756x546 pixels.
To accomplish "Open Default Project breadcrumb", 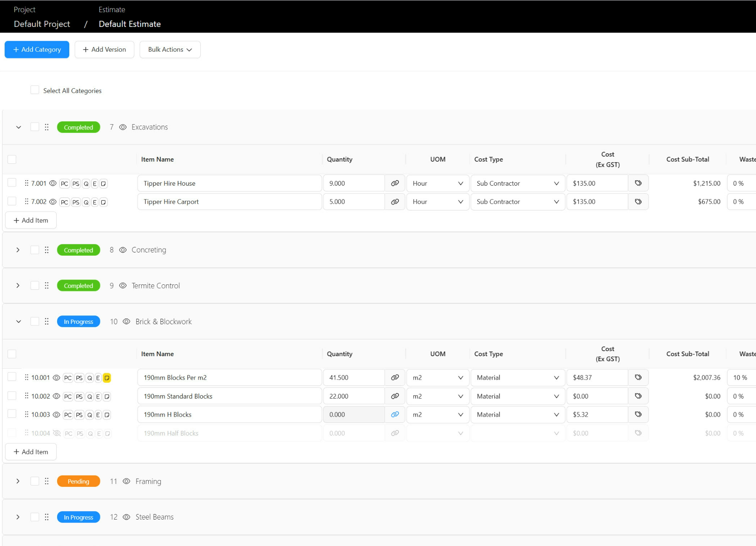I will (x=42, y=24).
